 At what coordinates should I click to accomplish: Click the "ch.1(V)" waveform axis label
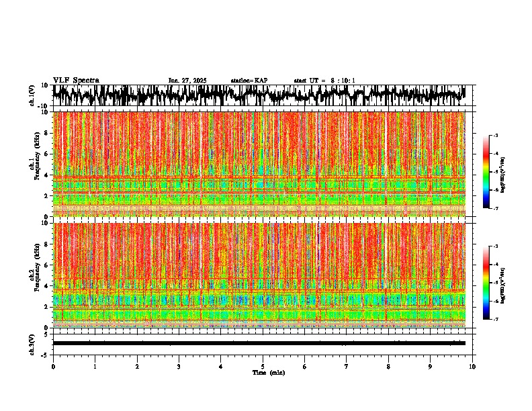pos(32,95)
